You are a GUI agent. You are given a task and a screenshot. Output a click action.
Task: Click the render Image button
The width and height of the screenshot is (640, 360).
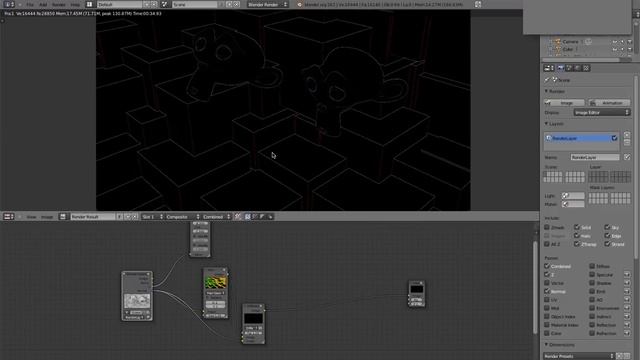point(564,103)
